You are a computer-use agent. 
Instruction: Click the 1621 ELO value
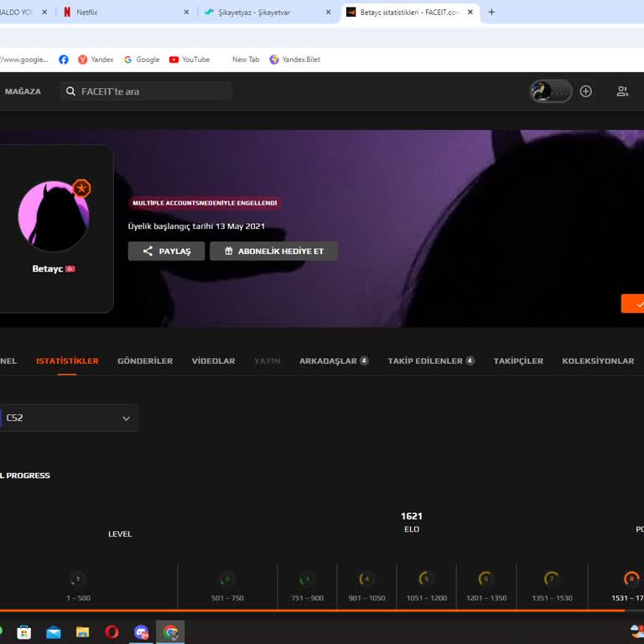point(412,517)
